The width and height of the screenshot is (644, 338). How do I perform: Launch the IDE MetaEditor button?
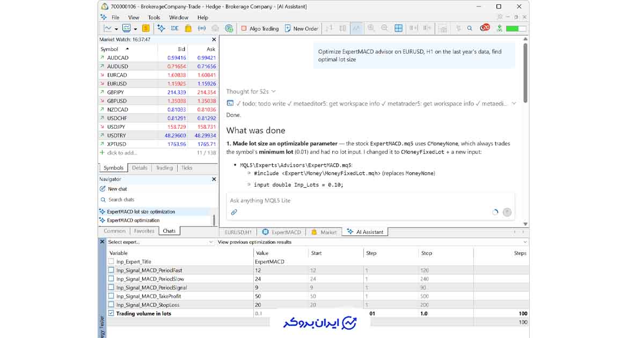click(175, 28)
